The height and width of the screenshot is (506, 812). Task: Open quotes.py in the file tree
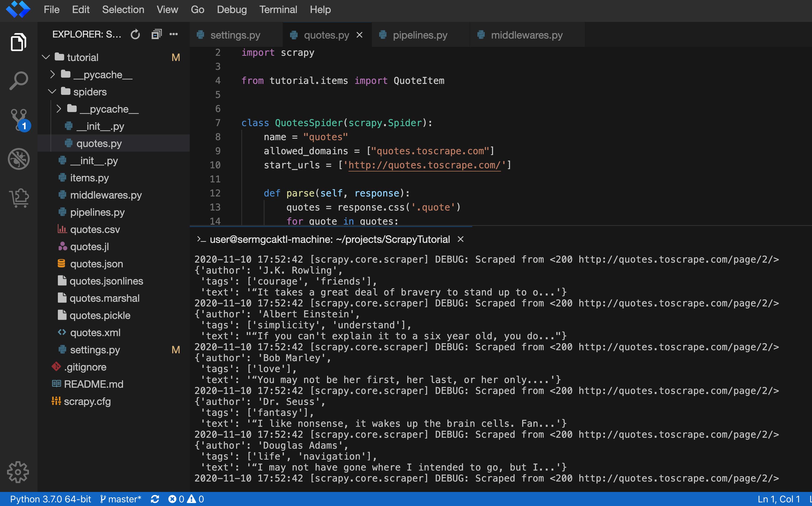114,143
